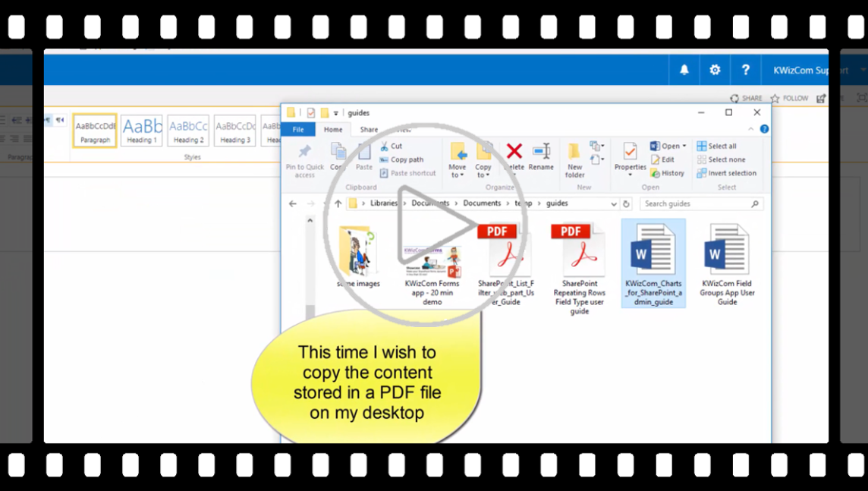
Task: Click SHARE on the SharePoint page
Action: pyautogui.click(x=746, y=98)
